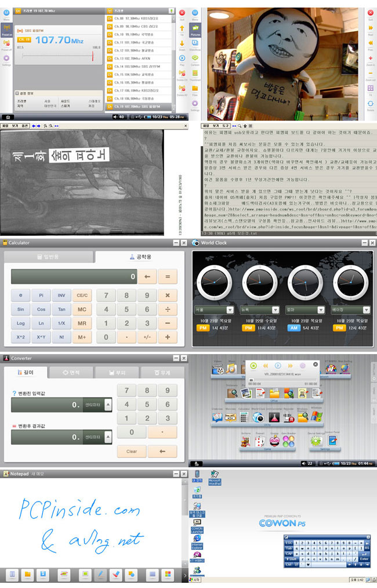This screenshot has height=588, width=377.
Task: Open Device Settings gear in launcher
Action: point(316,441)
